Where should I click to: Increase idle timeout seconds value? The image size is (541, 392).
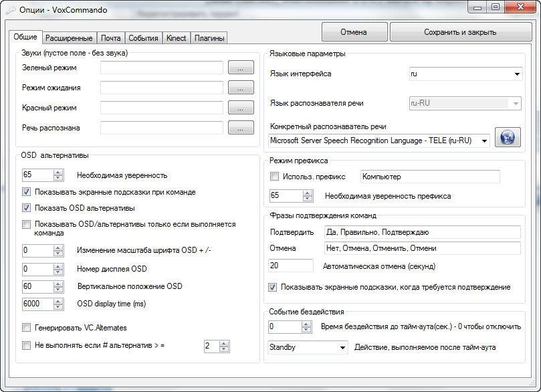[x=306, y=324]
